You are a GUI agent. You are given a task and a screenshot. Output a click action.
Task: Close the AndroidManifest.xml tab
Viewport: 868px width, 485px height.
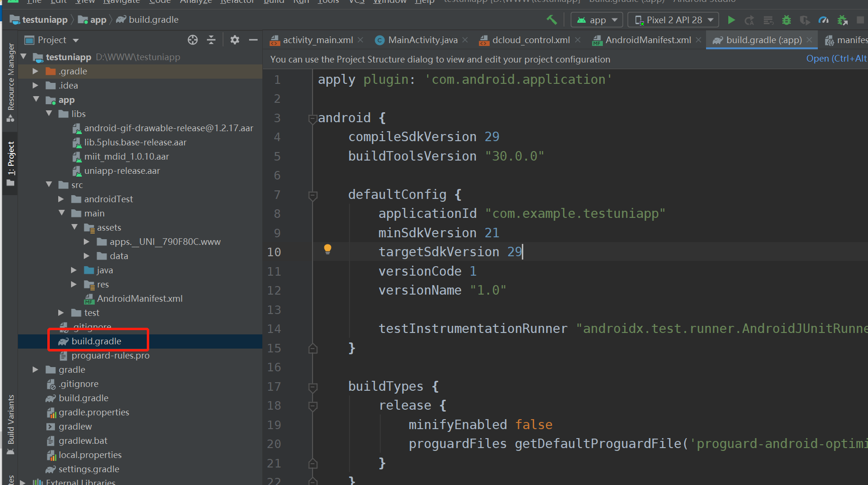[698, 40]
